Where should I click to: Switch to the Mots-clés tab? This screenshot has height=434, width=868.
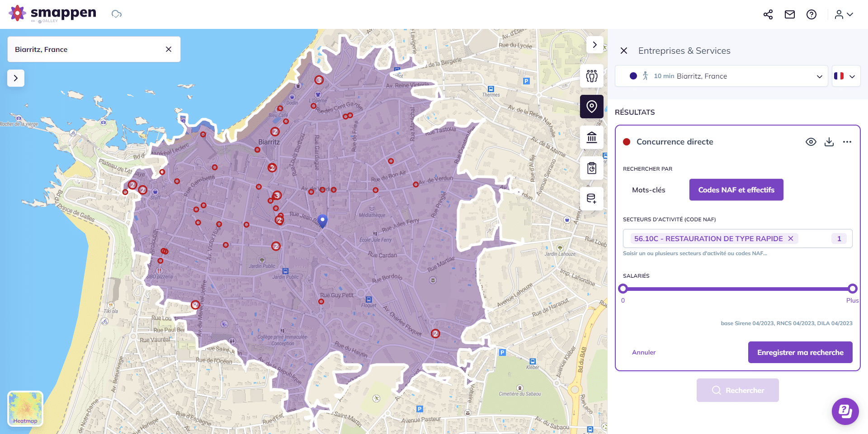[x=648, y=190]
